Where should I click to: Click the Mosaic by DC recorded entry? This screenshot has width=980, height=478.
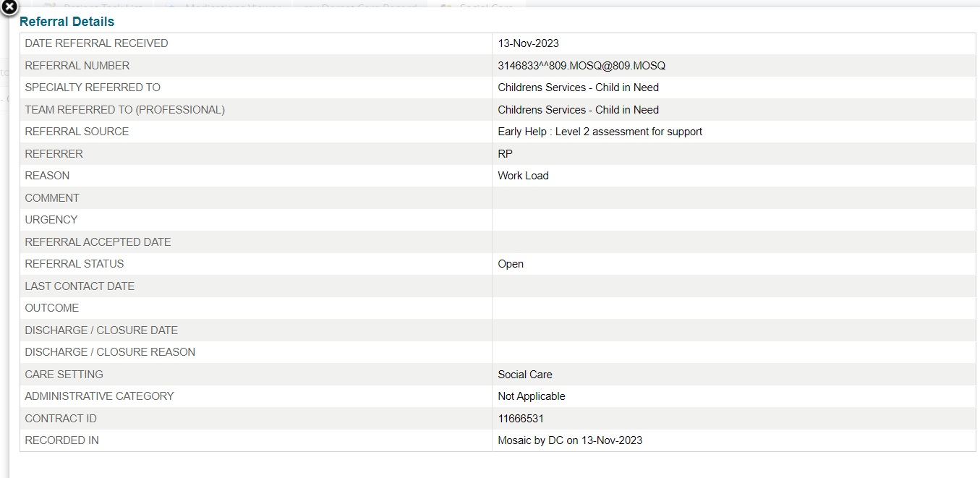[x=569, y=440]
